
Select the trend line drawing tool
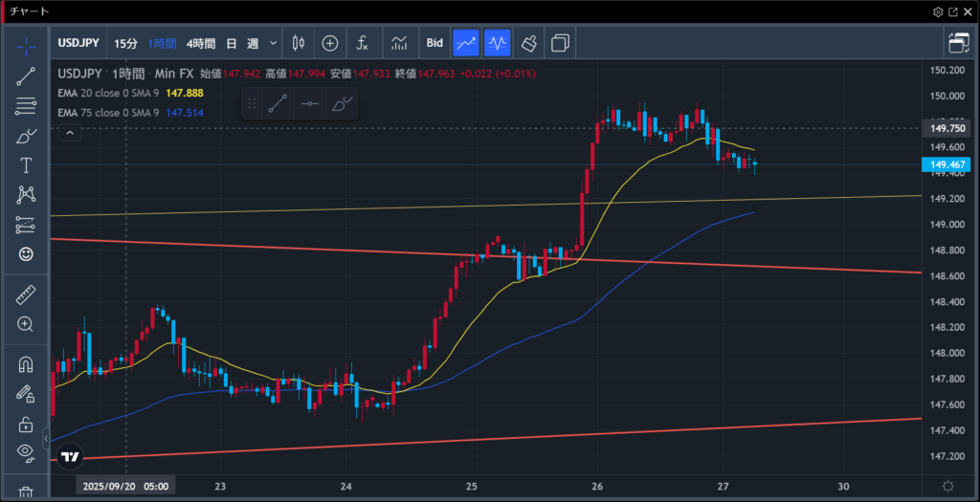26,76
